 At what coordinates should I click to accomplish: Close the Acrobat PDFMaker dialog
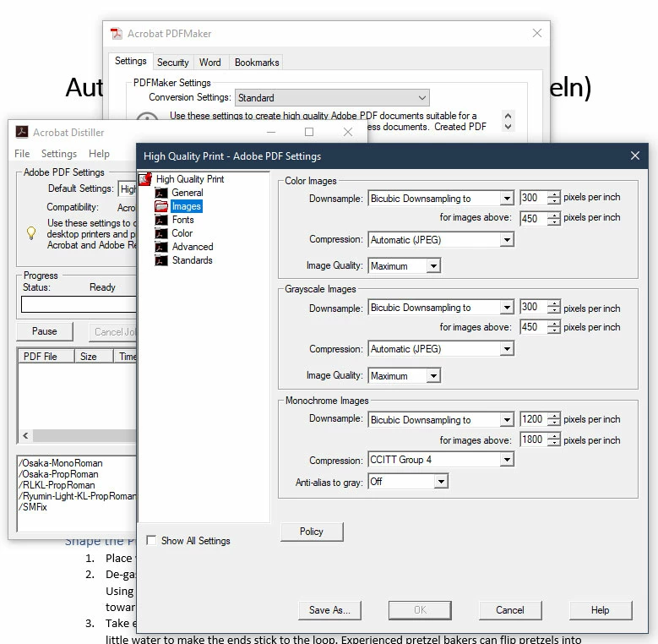click(537, 33)
